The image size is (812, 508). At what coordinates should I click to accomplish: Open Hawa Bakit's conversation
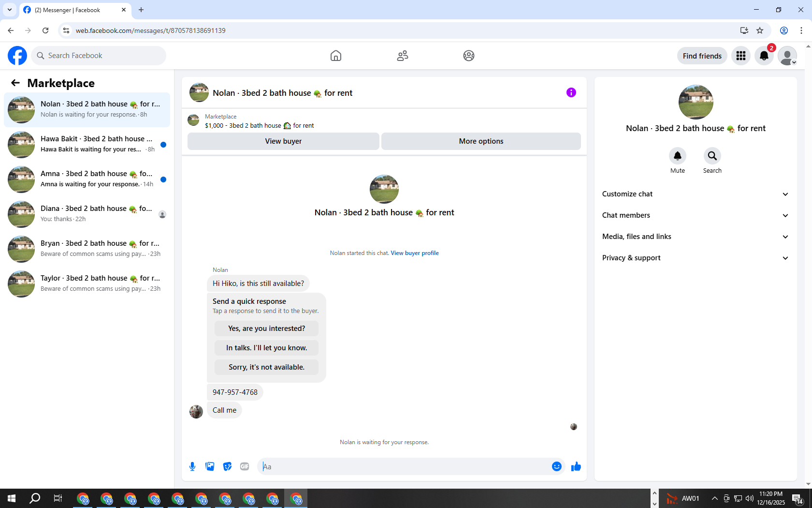tap(87, 145)
